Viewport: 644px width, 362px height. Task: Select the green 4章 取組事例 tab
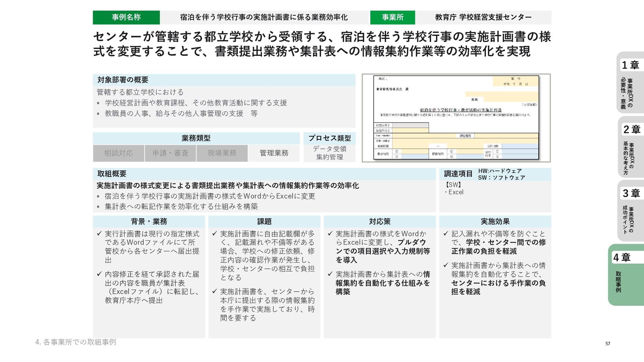pyautogui.click(x=626, y=275)
